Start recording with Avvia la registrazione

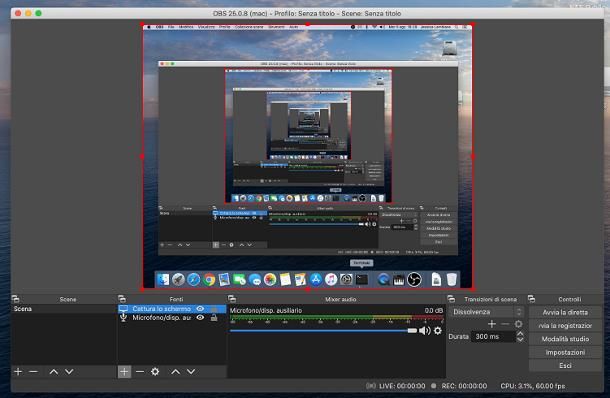(x=565, y=326)
